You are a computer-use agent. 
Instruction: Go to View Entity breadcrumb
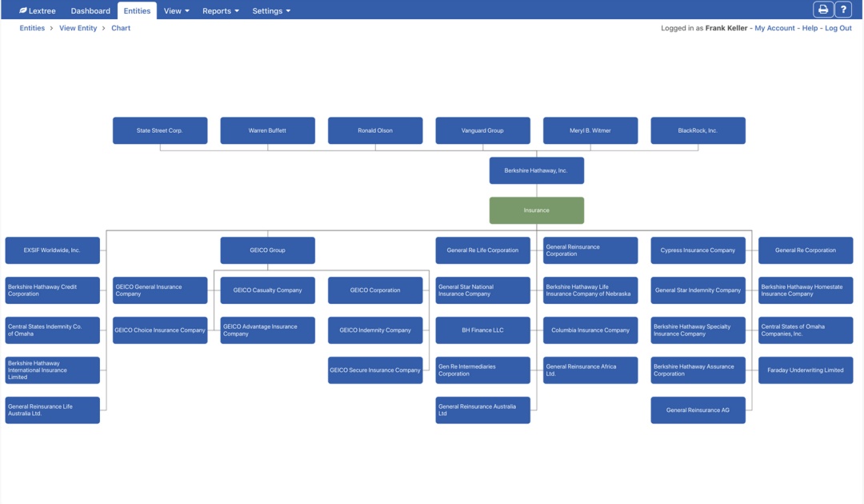tap(78, 28)
